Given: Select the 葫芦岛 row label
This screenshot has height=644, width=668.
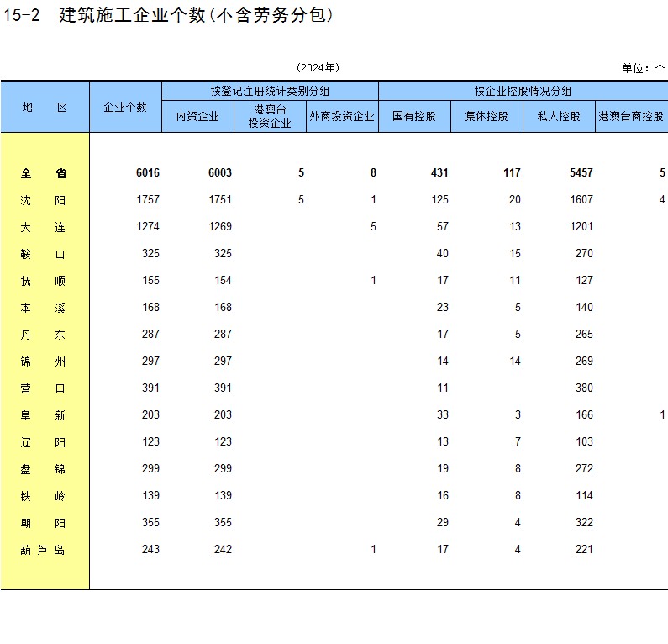Looking at the screenshot, I should [44, 550].
